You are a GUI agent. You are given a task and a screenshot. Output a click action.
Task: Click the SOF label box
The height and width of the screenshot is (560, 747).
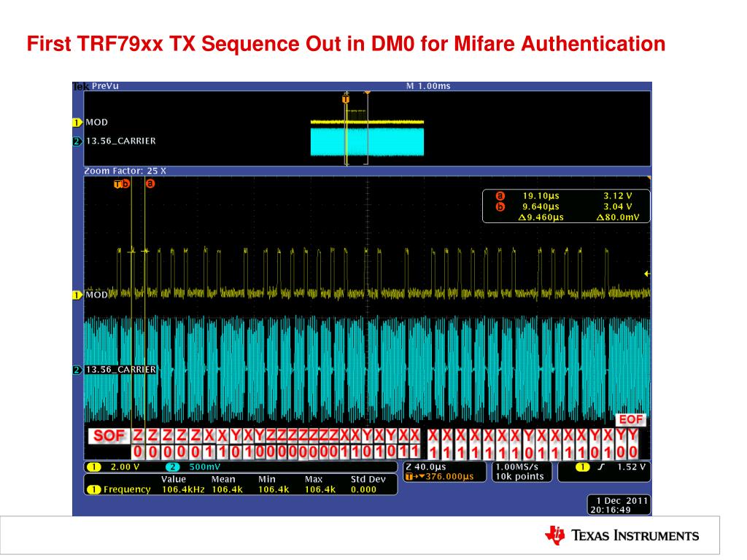coord(109,436)
